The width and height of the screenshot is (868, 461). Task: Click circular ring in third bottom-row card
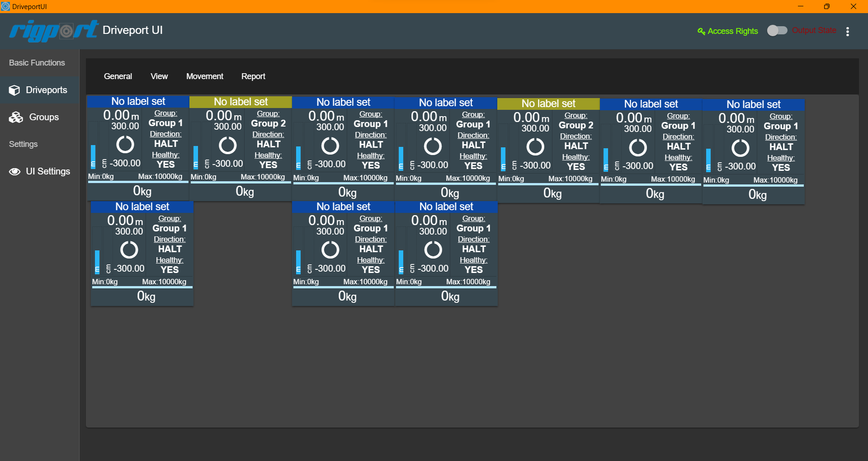click(433, 249)
